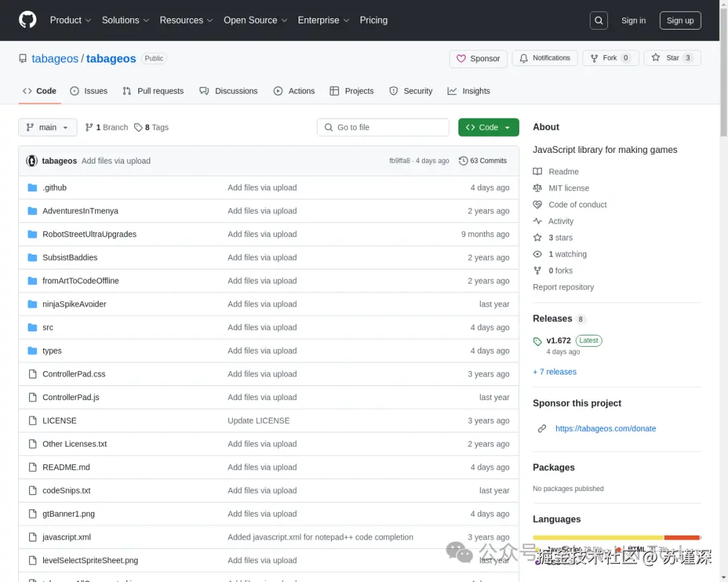Screen dimensions: 728x582
Task: Click the v1.672 release tag icon
Action: click(537, 342)
